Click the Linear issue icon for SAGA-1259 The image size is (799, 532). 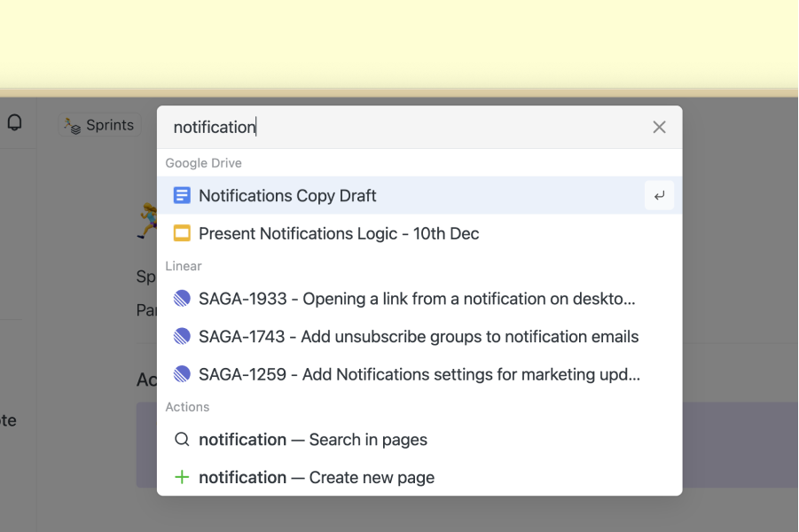tap(184, 374)
